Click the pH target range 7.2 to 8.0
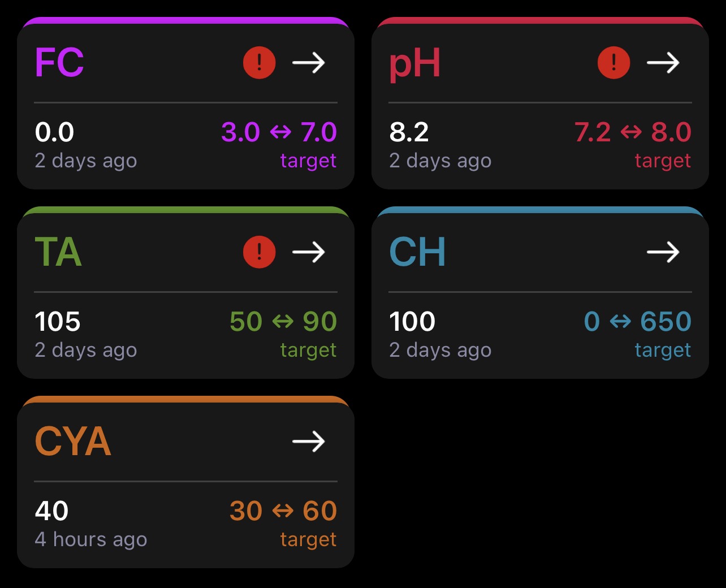 (633, 132)
